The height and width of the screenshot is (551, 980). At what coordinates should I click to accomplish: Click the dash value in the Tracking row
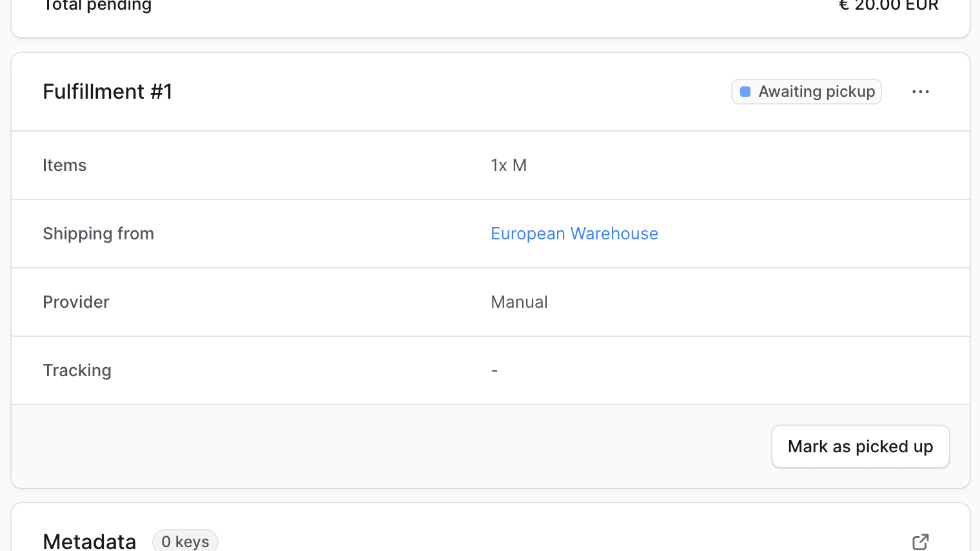pos(495,371)
